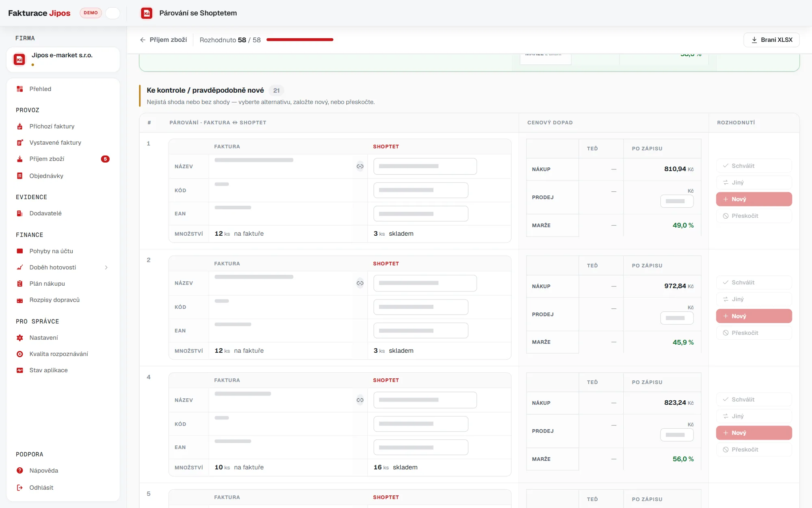This screenshot has width=812, height=508.
Task: Focus the Shoptet Kód field in row 1
Action: pos(421,190)
